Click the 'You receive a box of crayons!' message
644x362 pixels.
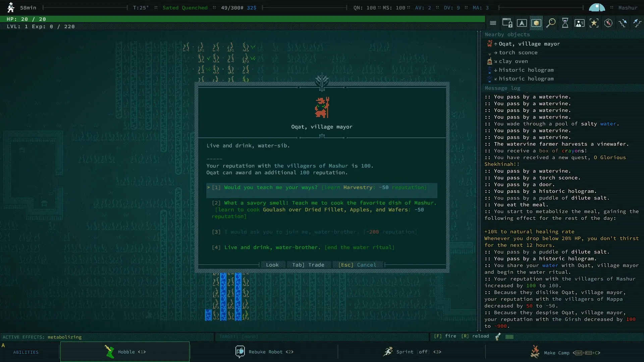coord(536,151)
